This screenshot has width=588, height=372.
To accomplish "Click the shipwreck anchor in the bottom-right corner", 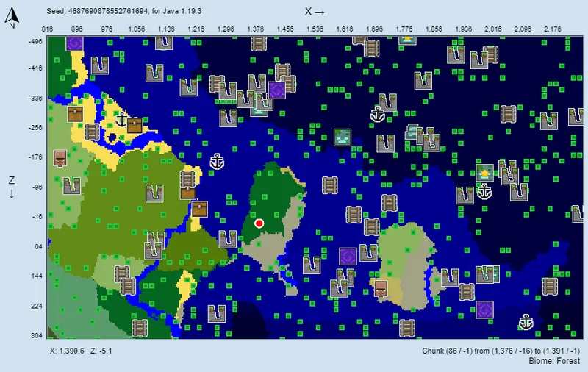I will [525, 322].
